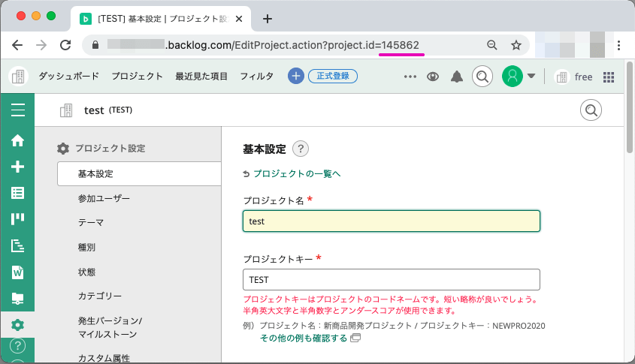Open the issue list icon in sidebar
Viewport: 635px width, 364px height.
(17, 193)
